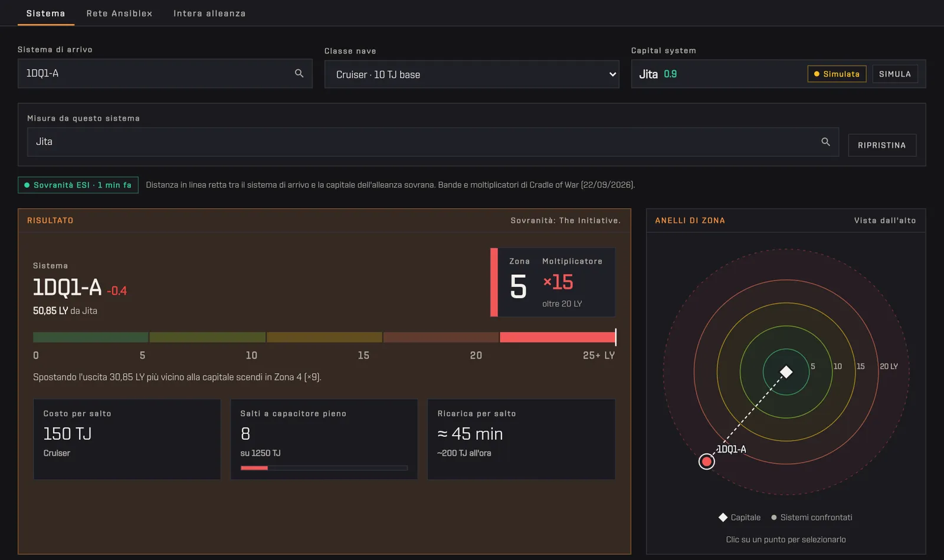
Task: Click the Zona 5 number
Action: [518, 286]
